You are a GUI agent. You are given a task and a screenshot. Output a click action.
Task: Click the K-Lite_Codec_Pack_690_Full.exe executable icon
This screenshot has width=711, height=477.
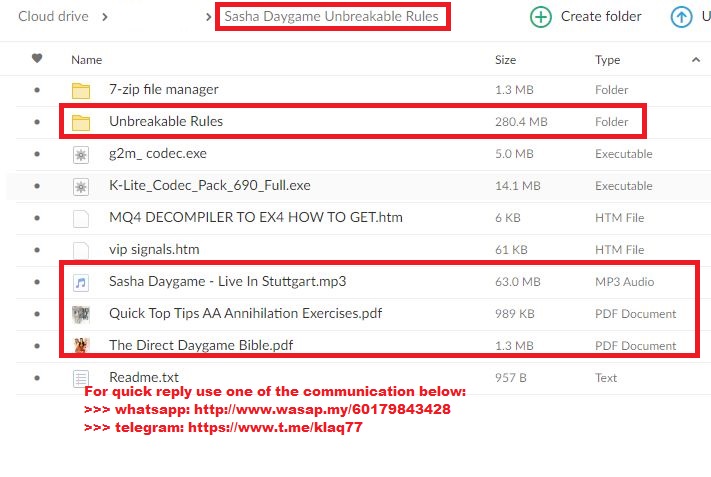[81, 186]
